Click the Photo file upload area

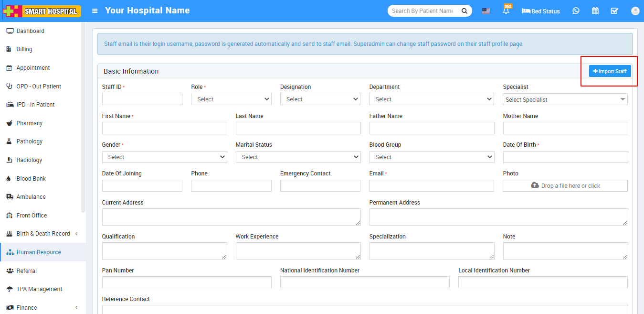(x=565, y=185)
